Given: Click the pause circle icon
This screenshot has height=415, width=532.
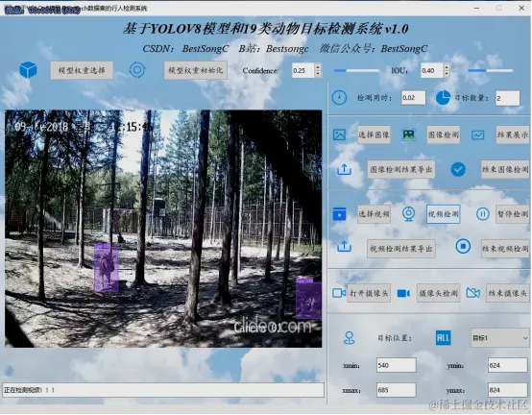Looking at the screenshot, I should pyautogui.click(x=482, y=214).
